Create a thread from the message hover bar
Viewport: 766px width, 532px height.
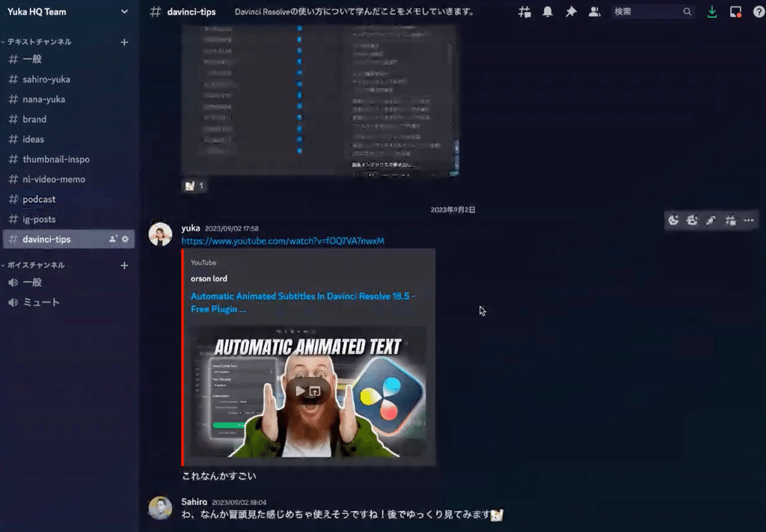[x=730, y=220]
